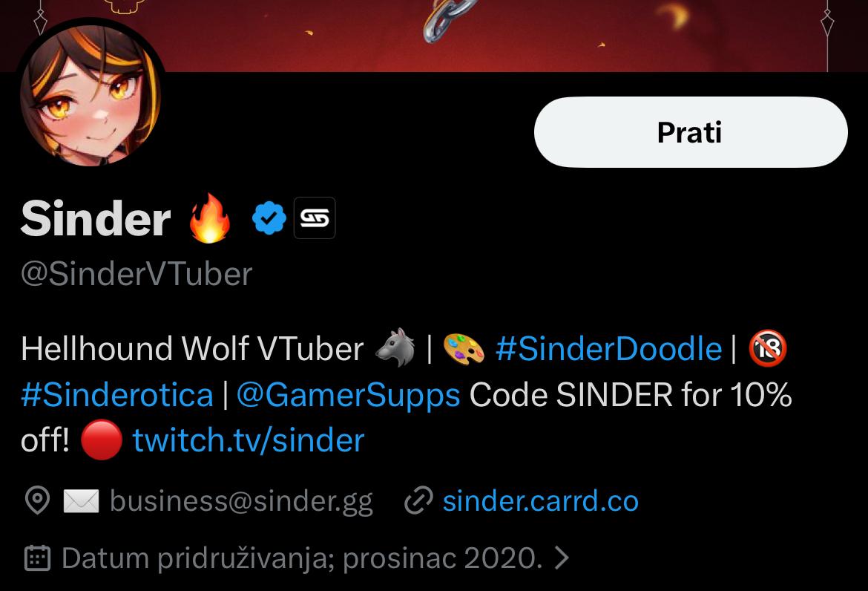Click the blue verified checkmark badge
Screen dimensions: 868x591
click(269, 218)
